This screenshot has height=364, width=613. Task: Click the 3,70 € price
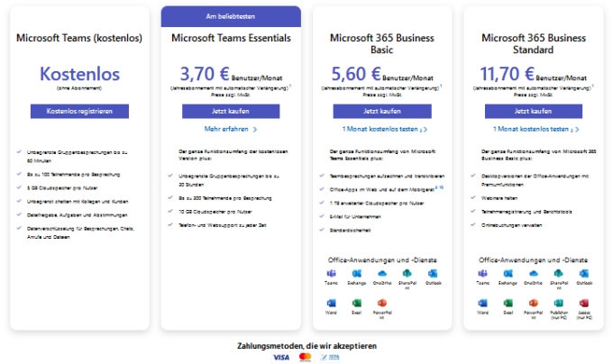click(205, 74)
